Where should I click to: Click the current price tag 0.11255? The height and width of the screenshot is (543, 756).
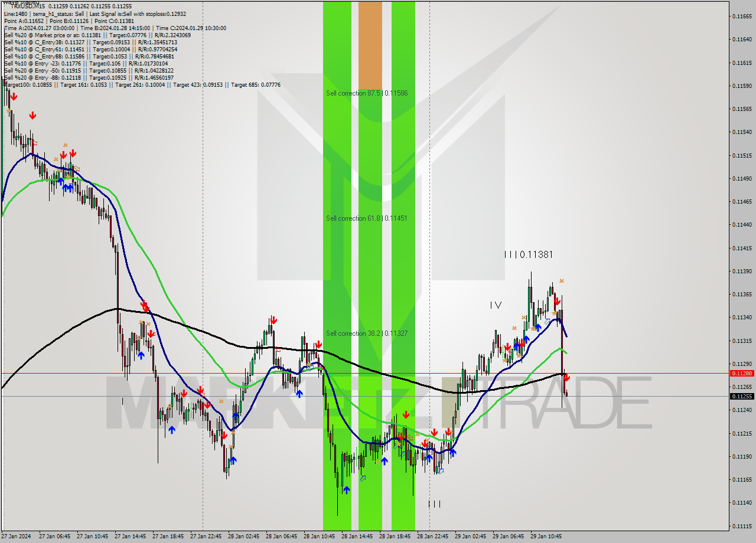pos(742,396)
